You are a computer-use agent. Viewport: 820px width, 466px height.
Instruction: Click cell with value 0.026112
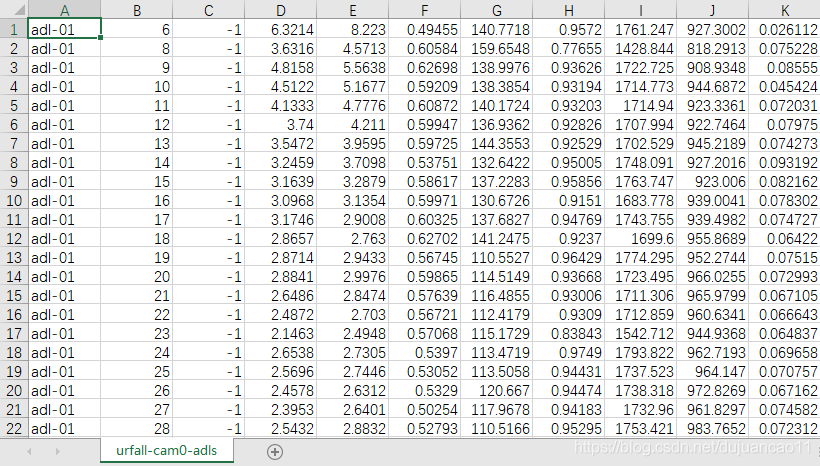pyautogui.click(x=784, y=29)
